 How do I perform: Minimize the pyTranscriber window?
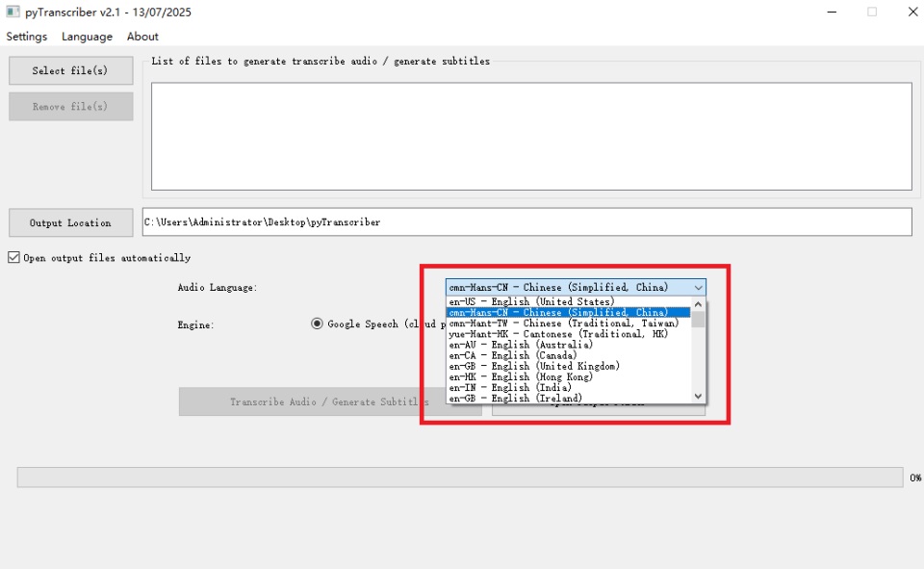[832, 12]
